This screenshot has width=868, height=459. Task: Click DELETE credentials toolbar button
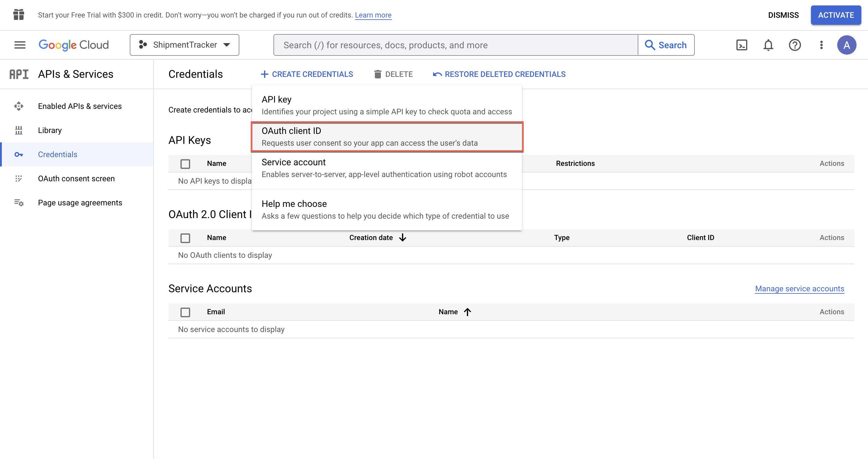[393, 74]
